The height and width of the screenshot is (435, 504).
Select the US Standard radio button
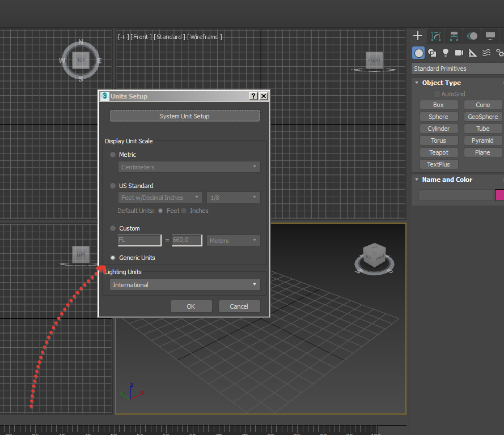113,186
